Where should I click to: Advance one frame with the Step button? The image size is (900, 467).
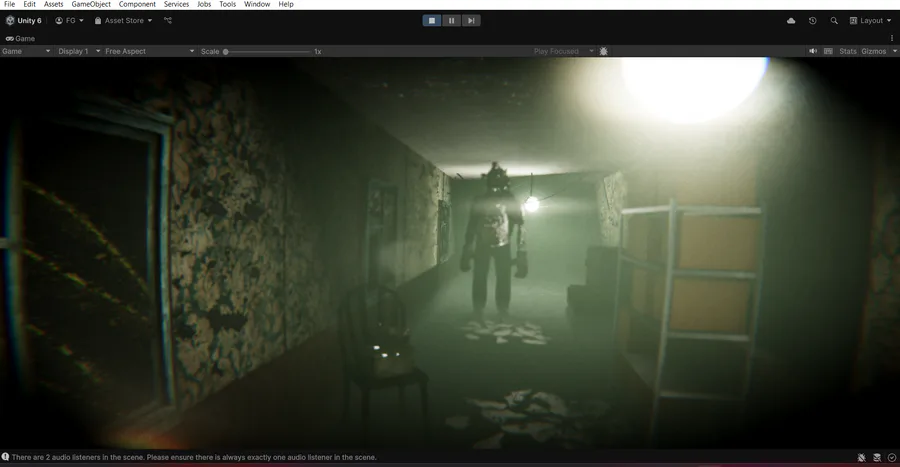471,21
